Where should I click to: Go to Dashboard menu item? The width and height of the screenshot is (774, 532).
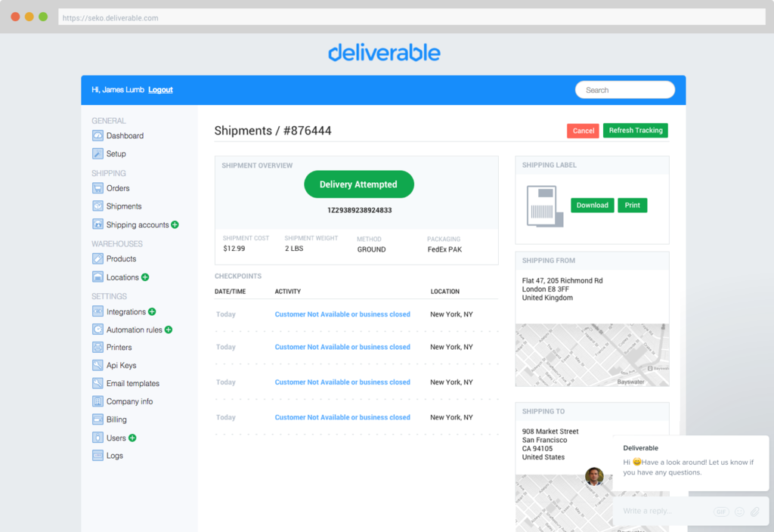[x=125, y=136]
